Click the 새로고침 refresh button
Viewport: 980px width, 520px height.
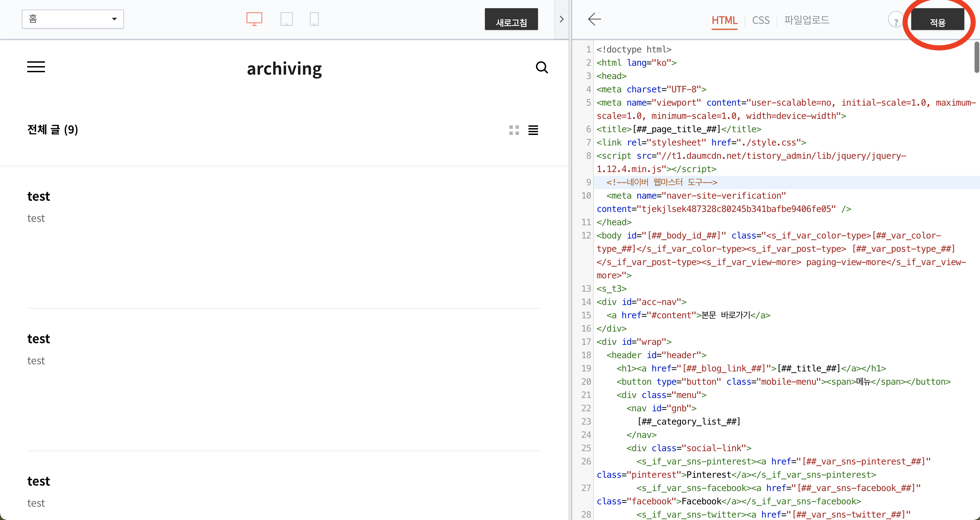click(511, 20)
